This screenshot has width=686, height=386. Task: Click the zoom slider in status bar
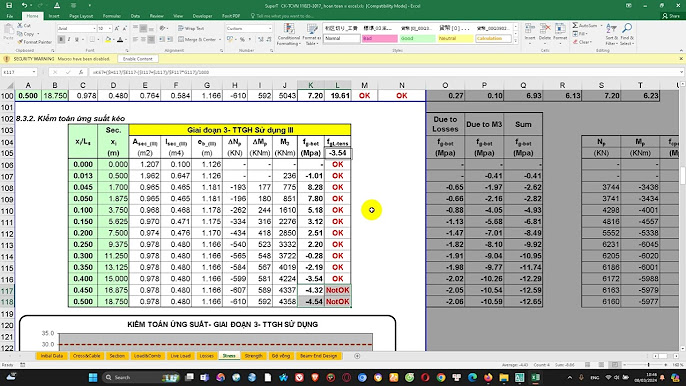(x=649, y=365)
